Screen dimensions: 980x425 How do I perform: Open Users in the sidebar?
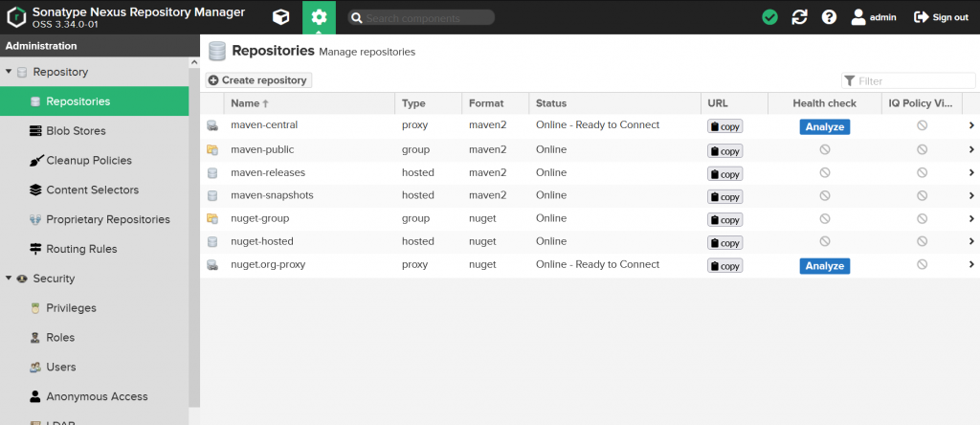95,367
